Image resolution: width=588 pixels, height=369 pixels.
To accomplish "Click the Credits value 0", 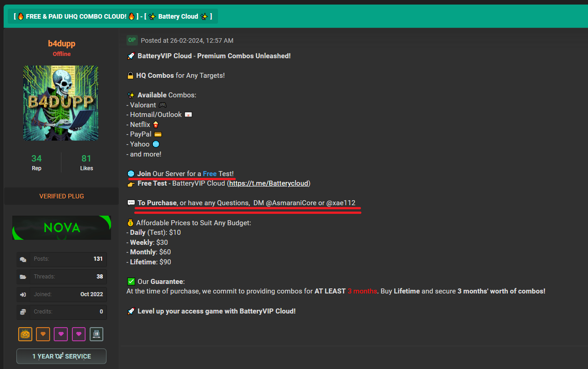I will click(x=101, y=312).
